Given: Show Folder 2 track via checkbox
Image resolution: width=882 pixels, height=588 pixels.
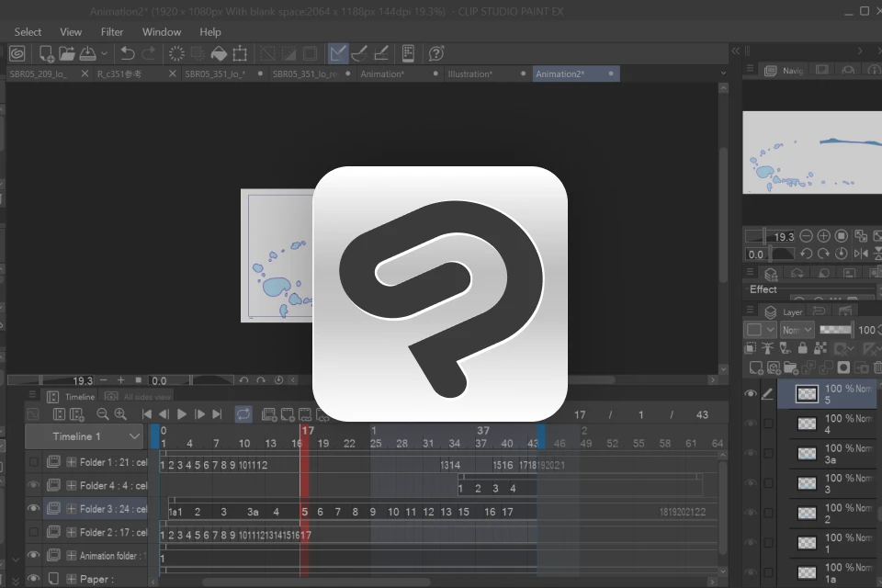Looking at the screenshot, I should point(34,532).
